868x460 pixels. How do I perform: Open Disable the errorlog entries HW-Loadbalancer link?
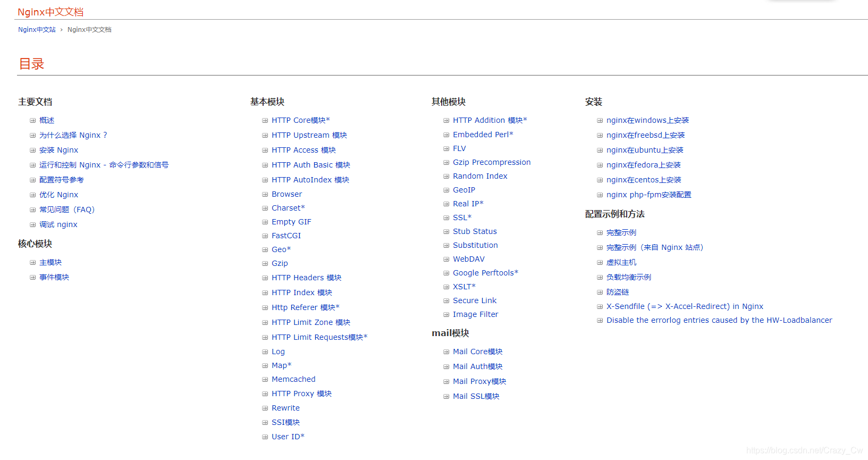click(x=719, y=320)
